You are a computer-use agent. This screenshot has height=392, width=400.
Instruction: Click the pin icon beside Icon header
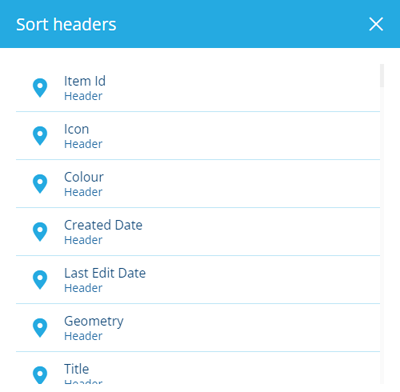click(40, 136)
